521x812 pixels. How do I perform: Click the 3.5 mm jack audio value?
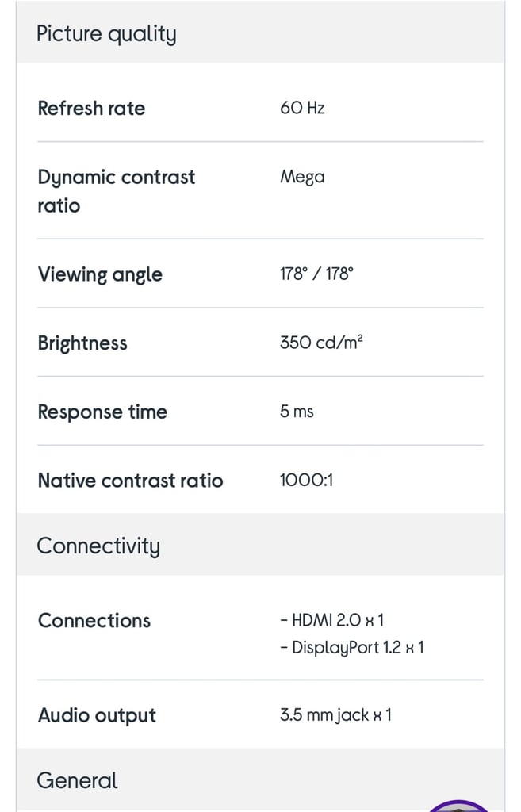point(335,715)
